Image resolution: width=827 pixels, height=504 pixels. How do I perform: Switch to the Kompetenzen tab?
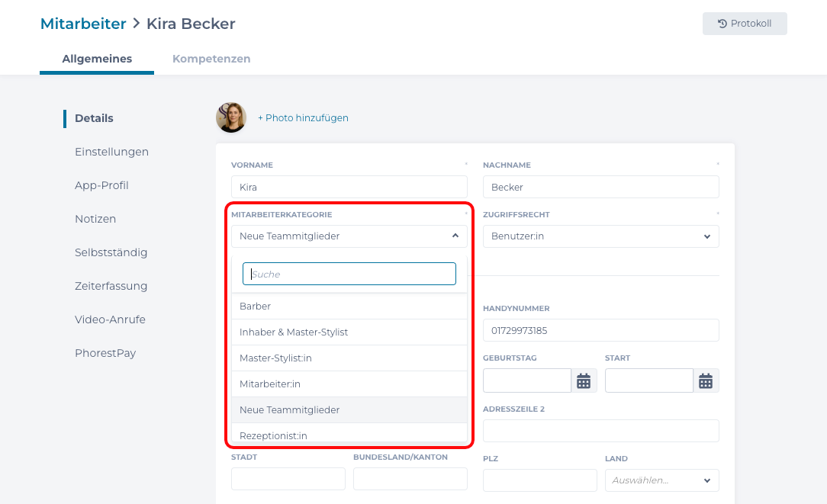(x=211, y=59)
